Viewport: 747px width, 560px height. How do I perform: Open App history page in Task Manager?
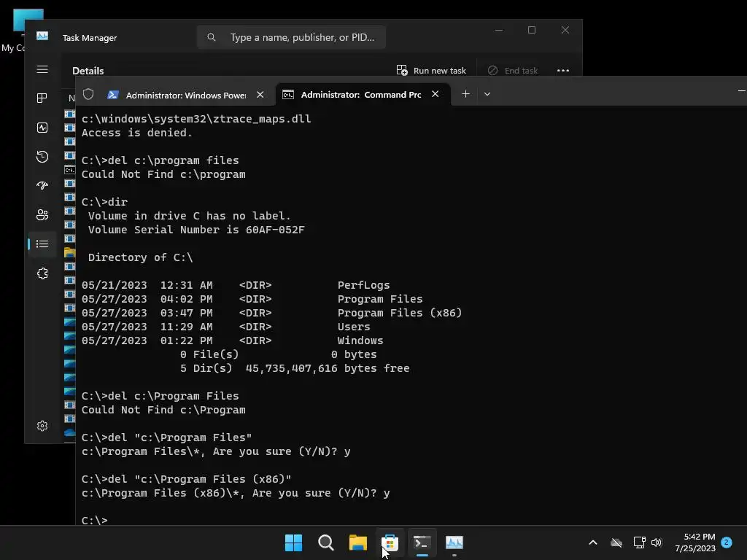tap(42, 157)
